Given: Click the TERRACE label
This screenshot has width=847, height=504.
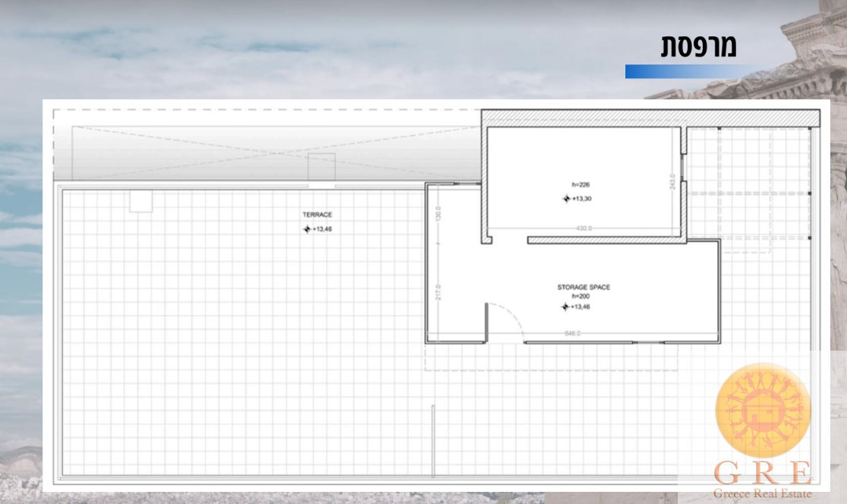Looking at the screenshot, I should (x=316, y=215).
